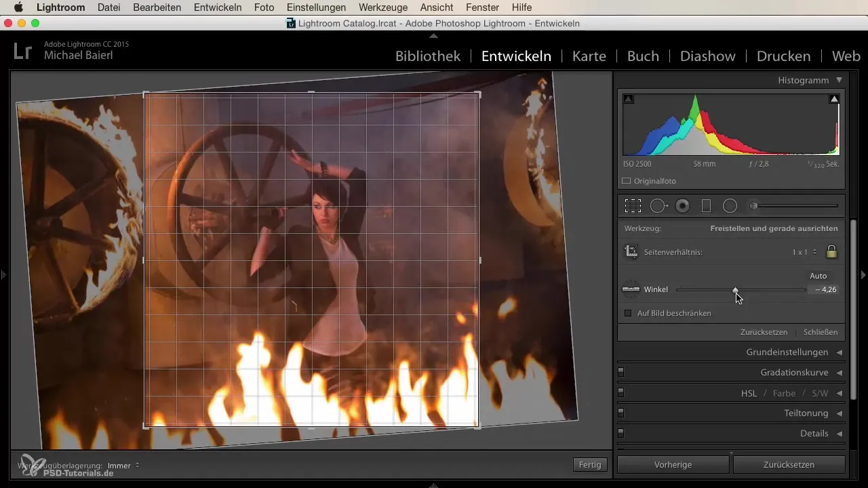This screenshot has width=868, height=488.
Task: Switch to the Bibliothek module
Action: [428, 56]
